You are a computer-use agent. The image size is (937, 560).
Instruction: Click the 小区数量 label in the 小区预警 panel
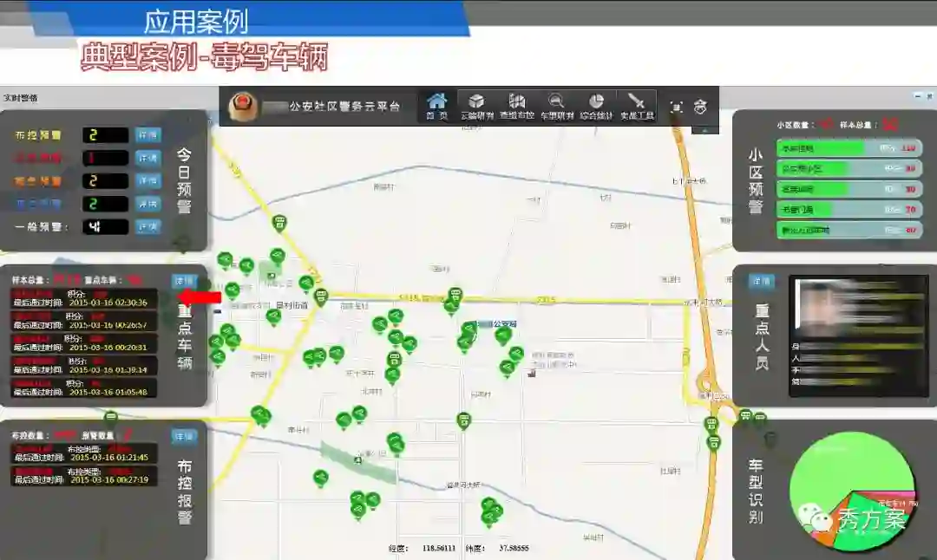(x=794, y=125)
